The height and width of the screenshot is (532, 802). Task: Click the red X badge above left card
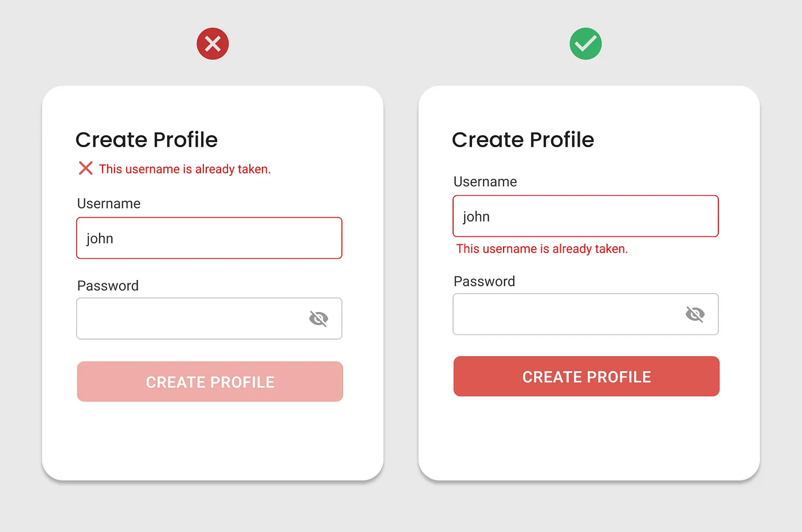[213, 44]
